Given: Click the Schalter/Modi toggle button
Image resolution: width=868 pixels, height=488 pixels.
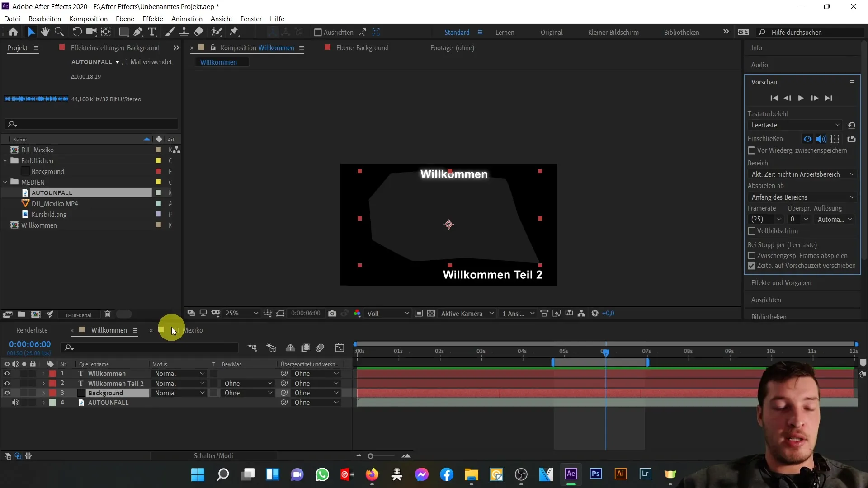Looking at the screenshot, I should [213, 456].
